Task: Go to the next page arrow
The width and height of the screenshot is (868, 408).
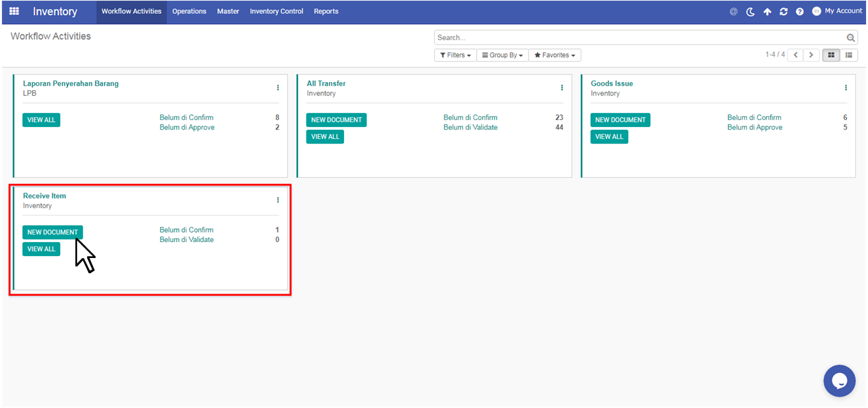Action: tap(811, 55)
